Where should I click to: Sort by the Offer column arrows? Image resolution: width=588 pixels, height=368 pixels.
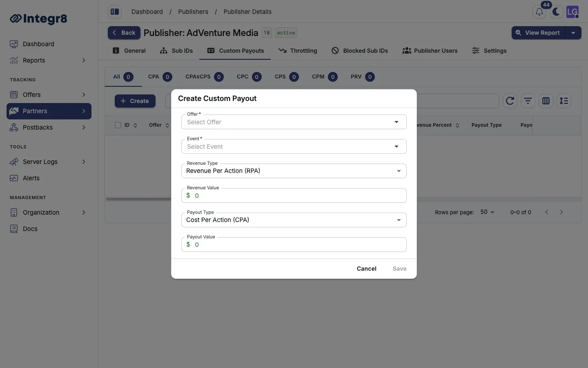tap(167, 126)
